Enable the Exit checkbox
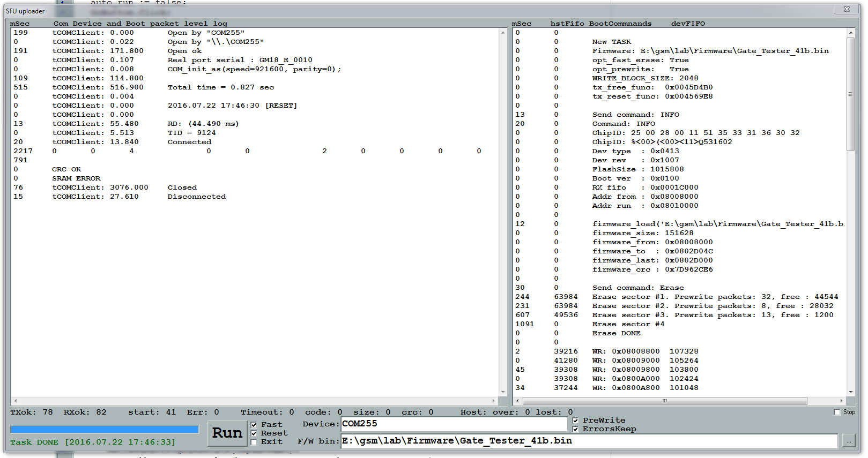The width and height of the screenshot is (868, 458). [x=254, y=442]
